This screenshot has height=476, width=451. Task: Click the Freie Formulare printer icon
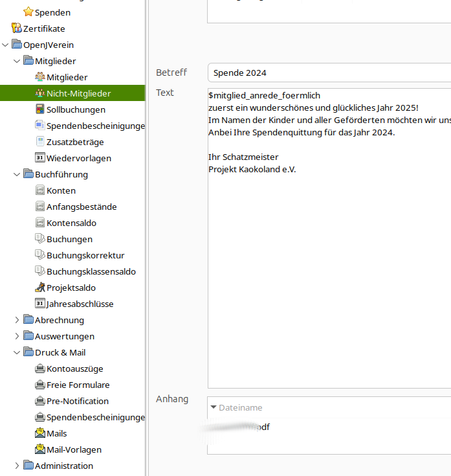click(x=40, y=384)
